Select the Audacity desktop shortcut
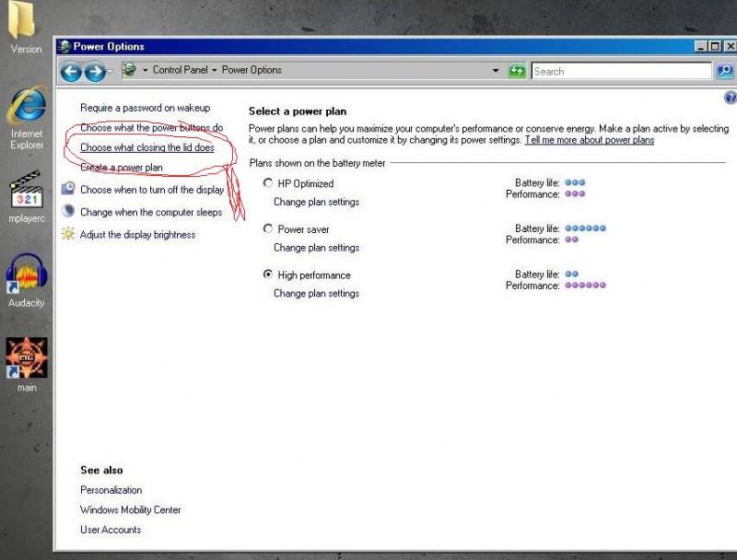737x560 pixels. point(27,281)
